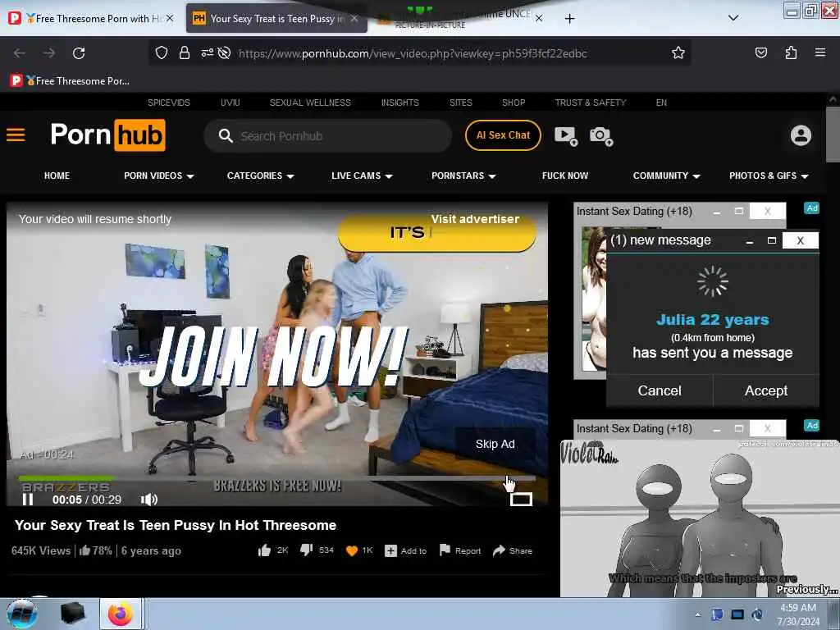Open SEXUAL WELLNESS in the top bar
Image resolution: width=840 pixels, height=630 pixels.
click(310, 103)
